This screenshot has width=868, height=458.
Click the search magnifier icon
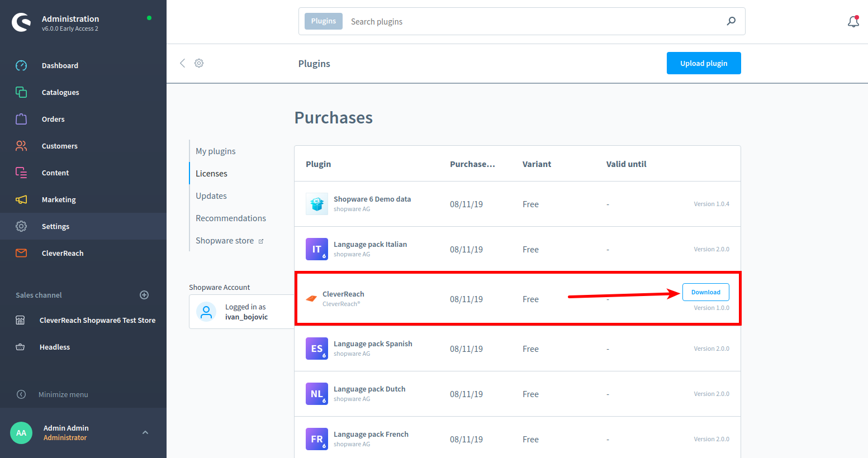(731, 21)
